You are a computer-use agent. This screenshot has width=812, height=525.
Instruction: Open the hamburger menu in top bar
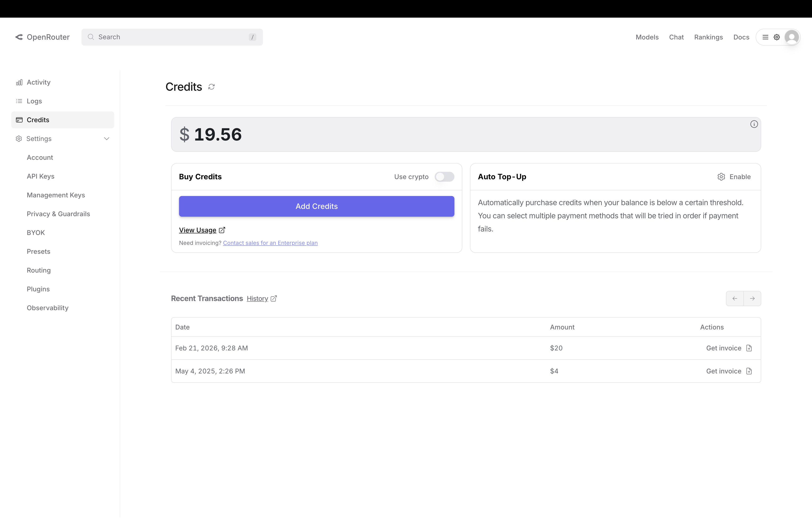[x=765, y=37]
